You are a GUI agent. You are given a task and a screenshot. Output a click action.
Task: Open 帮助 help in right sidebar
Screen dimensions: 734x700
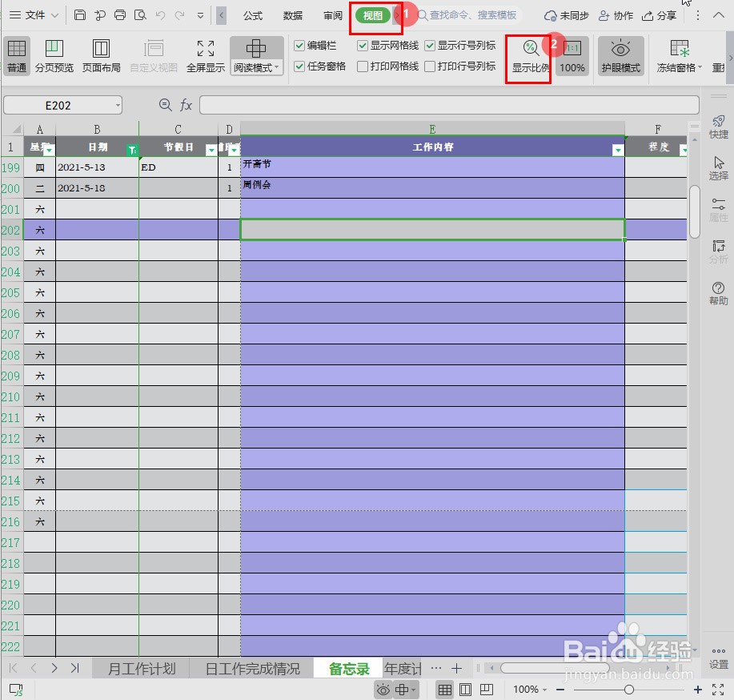click(x=718, y=293)
